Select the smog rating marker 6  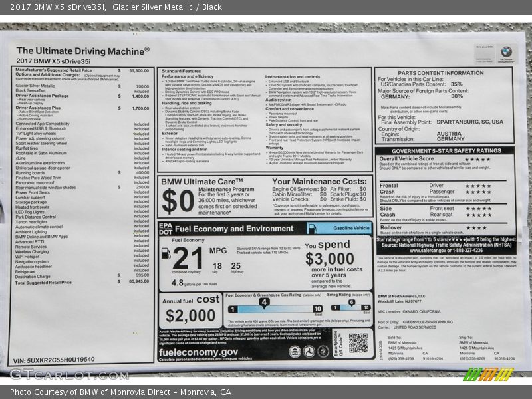coord(352,303)
